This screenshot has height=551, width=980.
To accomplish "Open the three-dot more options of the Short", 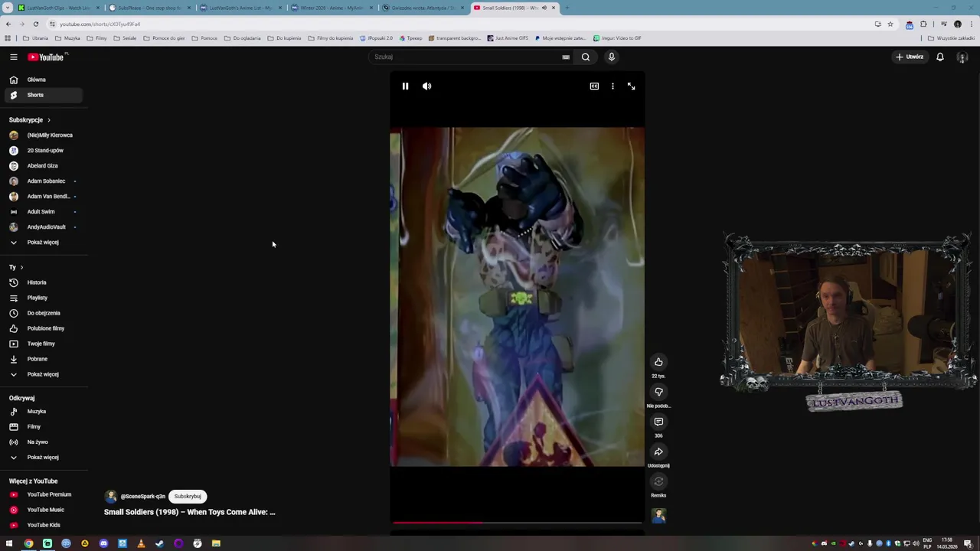I will [612, 86].
